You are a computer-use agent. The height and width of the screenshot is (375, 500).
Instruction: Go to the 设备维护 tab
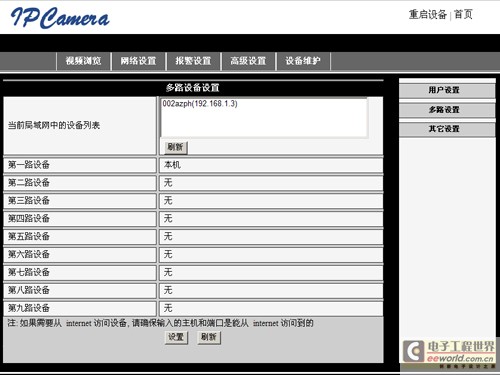point(303,61)
